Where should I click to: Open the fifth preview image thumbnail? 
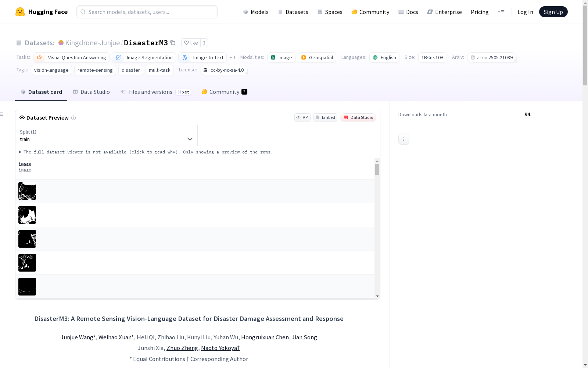pyautogui.click(x=27, y=287)
